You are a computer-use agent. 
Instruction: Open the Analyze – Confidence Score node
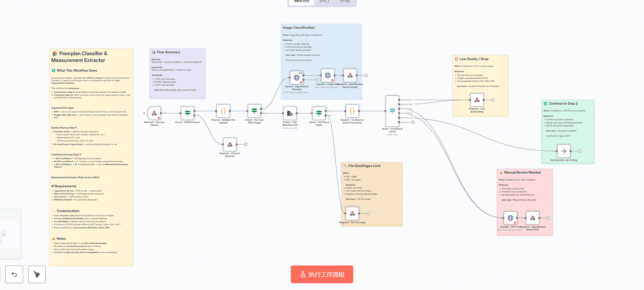pyautogui.click(x=352, y=111)
